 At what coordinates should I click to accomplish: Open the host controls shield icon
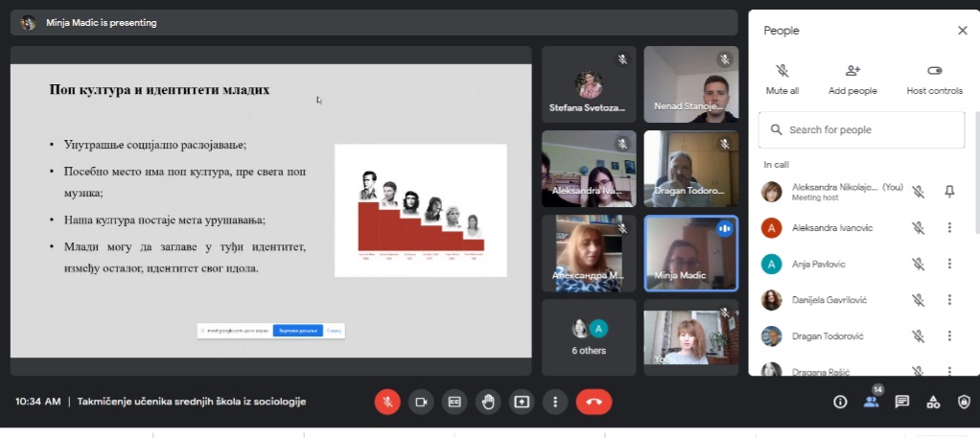(x=964, y=402)
